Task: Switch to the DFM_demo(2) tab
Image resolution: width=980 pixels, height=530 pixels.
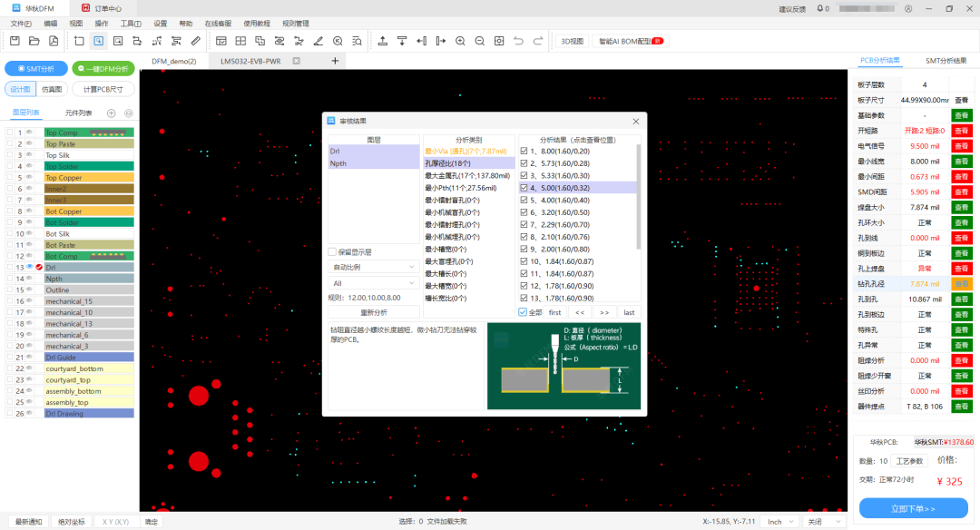Action: tap(173, 61)
